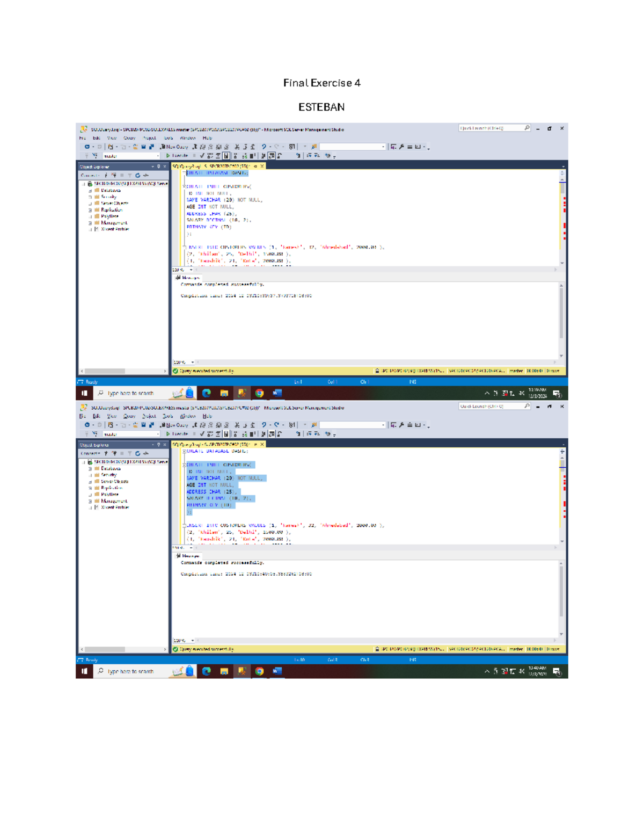Select server node in first screenshot's Object Explorer
This screenshot has height=834, width=644.
pyautogui.click(x=128, y=184)
